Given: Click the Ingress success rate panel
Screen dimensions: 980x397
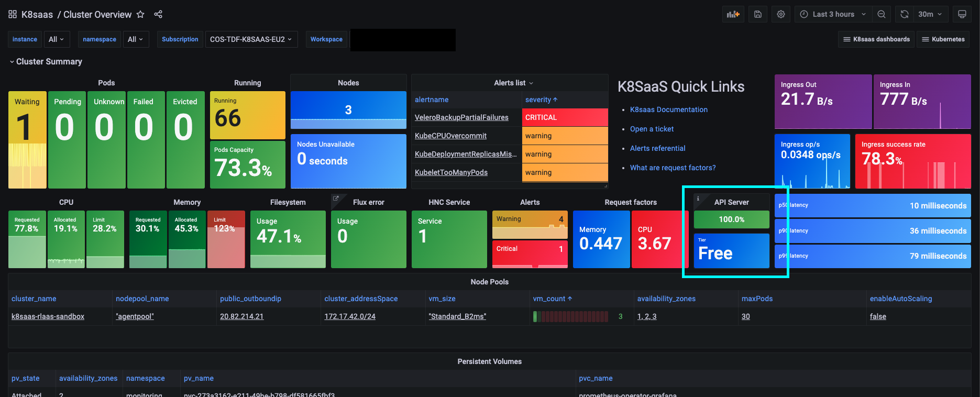Looking at the screenshot, I should point(913,161).
